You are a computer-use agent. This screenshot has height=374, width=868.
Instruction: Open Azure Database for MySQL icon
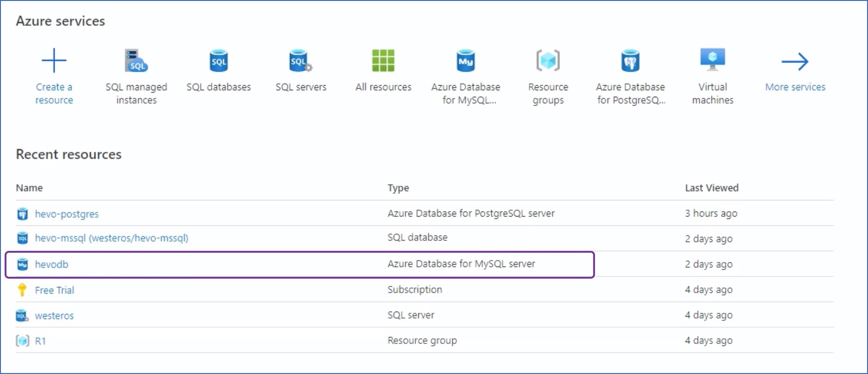[x=465, y=61]
